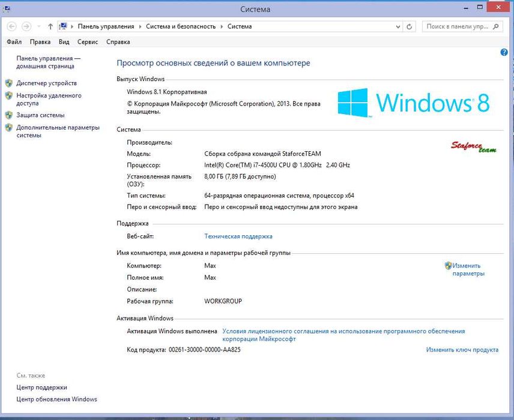This screenshot has width=514, height=420.
Task: Click the Техническая поддержка website link
Action: point(238,236)
